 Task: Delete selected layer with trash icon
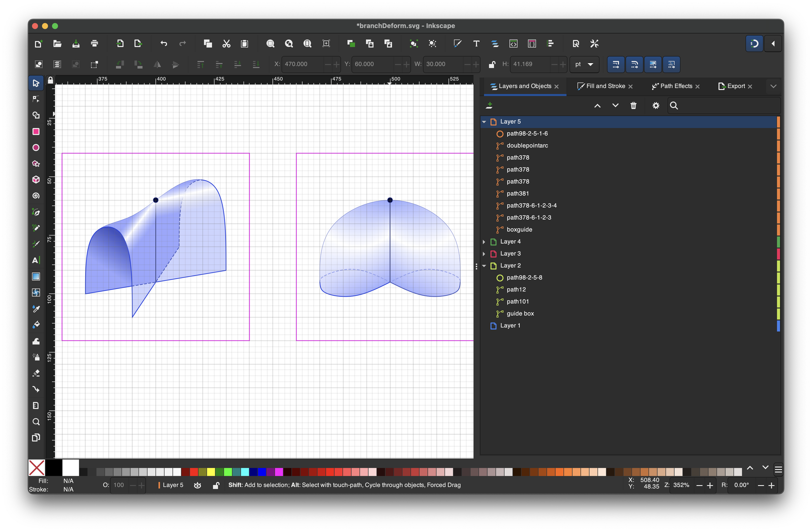tap(633, 106)
